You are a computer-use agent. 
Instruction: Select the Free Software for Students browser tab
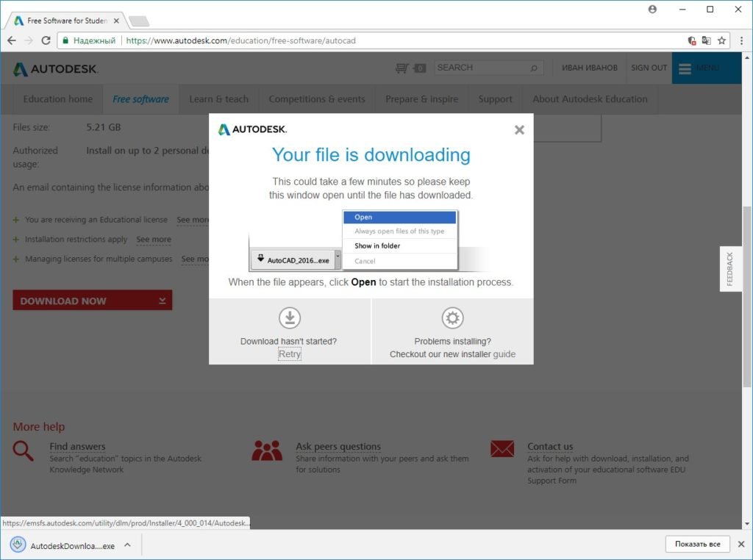pyautogui.click(x=66, y=21)
